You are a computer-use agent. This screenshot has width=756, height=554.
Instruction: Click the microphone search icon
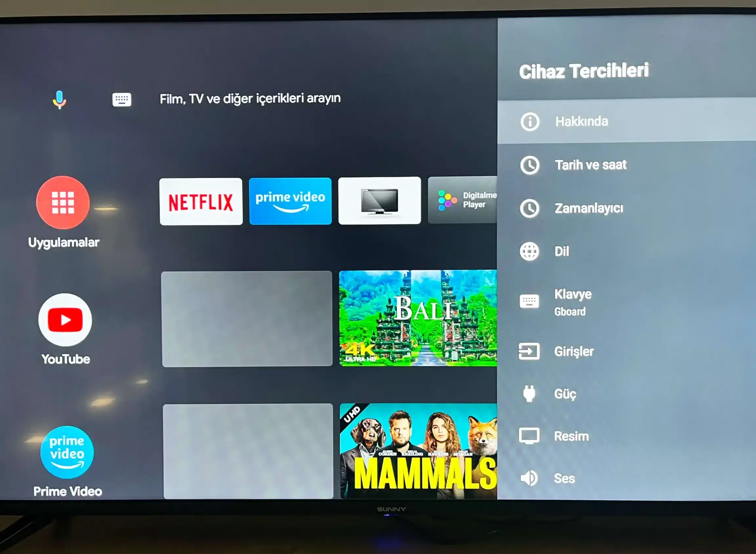pyautogui.click(x=60, y=99)
